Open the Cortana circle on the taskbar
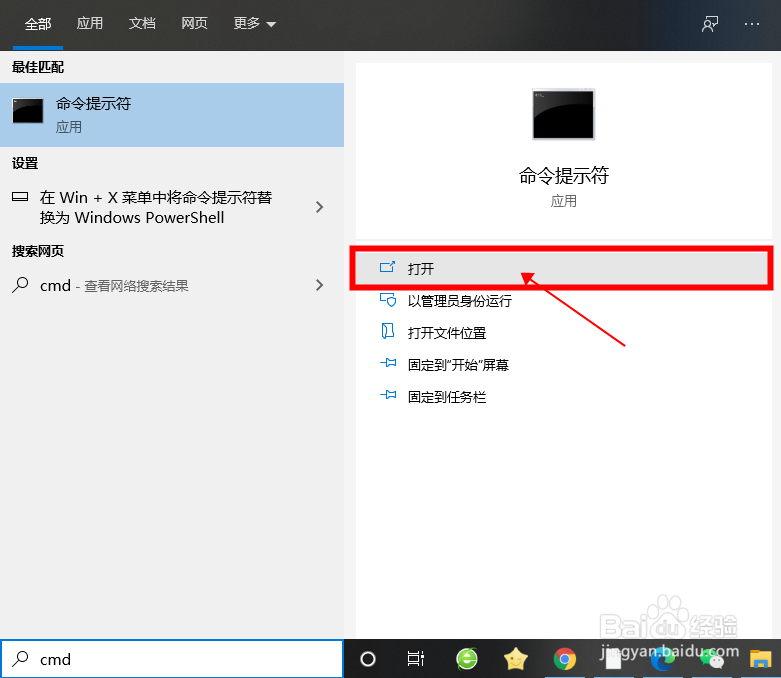 click(x=368, y=659)
